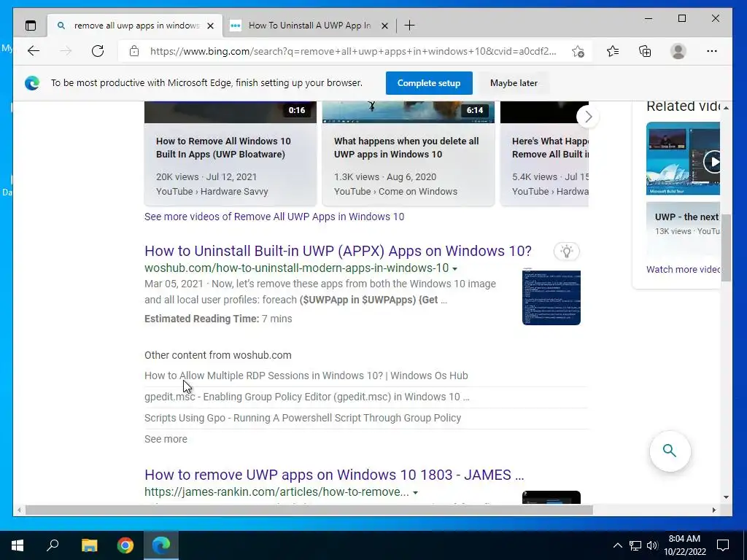Open the woshub result thumbnail image

click(551, 297)
